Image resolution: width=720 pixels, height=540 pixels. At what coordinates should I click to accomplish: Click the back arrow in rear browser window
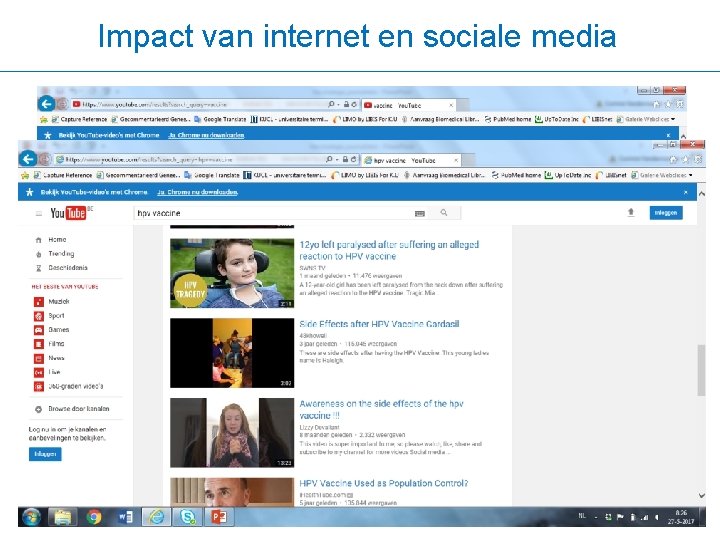[x=46, y=104]
